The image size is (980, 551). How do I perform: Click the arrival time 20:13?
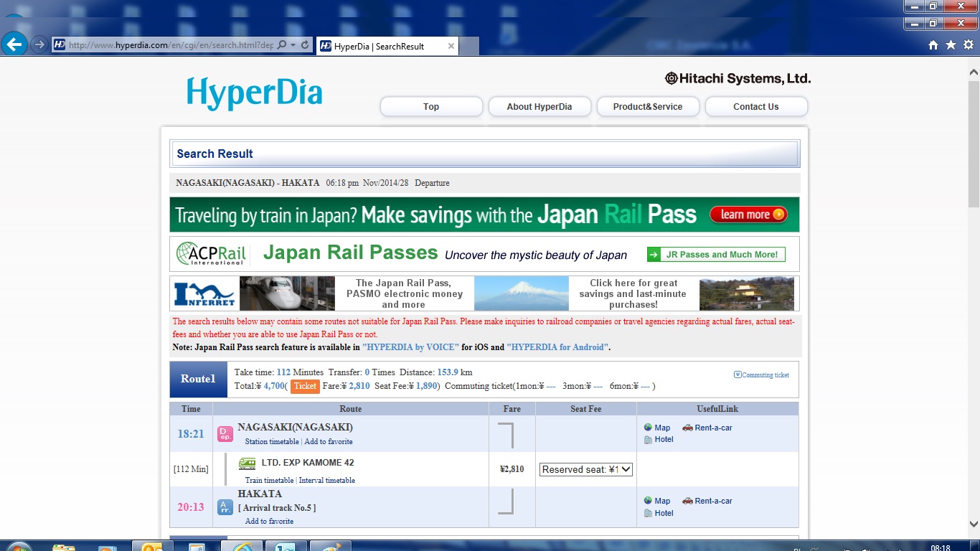[x=191, y=507]
